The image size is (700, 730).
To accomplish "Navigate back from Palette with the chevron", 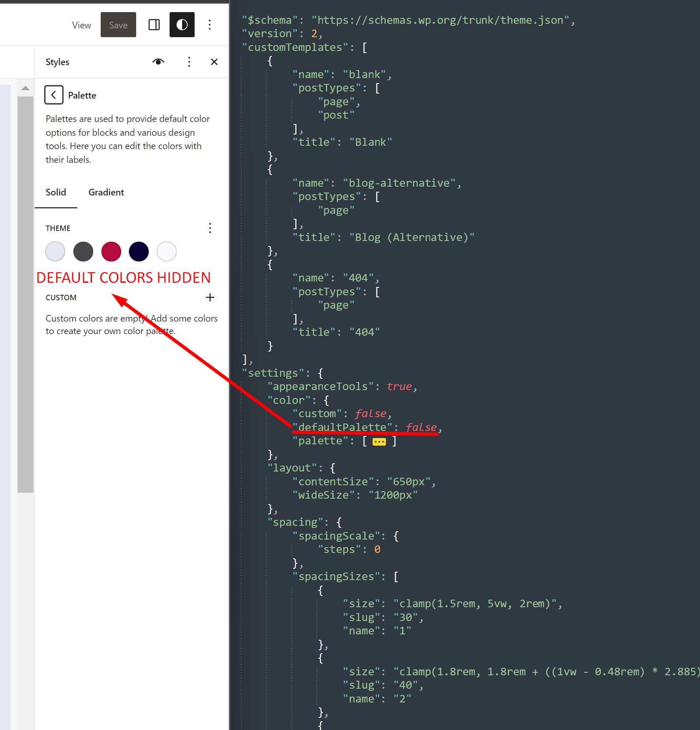I will (53, 95).
